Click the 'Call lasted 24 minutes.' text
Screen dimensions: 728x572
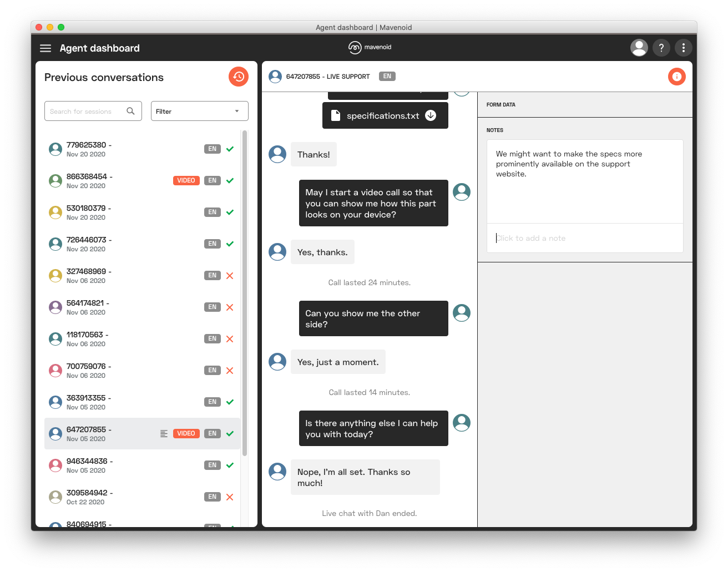click(x=370, y=282)
